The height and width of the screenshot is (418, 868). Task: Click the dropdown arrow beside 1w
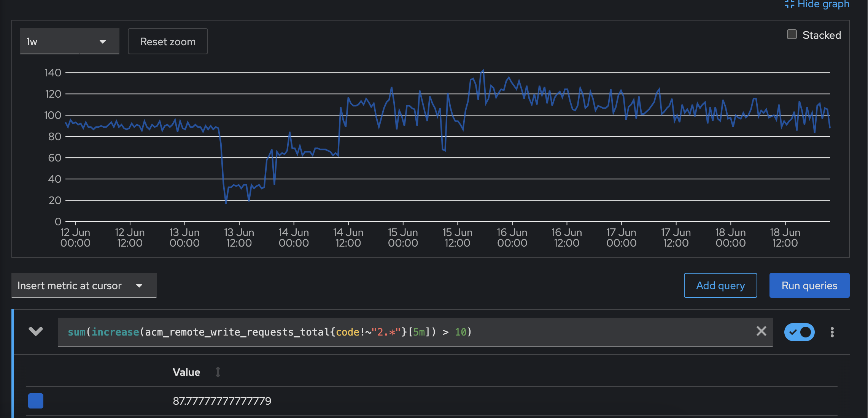coord(103,41)
